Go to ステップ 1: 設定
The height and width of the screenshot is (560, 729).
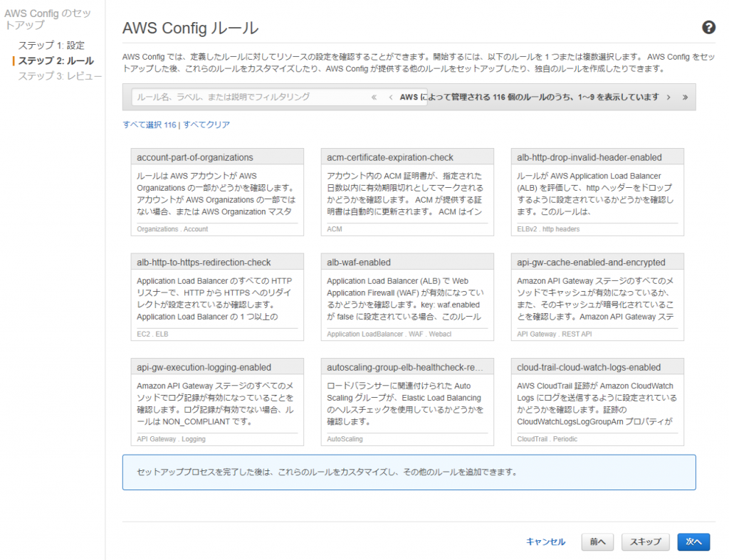tap(51, 46)
